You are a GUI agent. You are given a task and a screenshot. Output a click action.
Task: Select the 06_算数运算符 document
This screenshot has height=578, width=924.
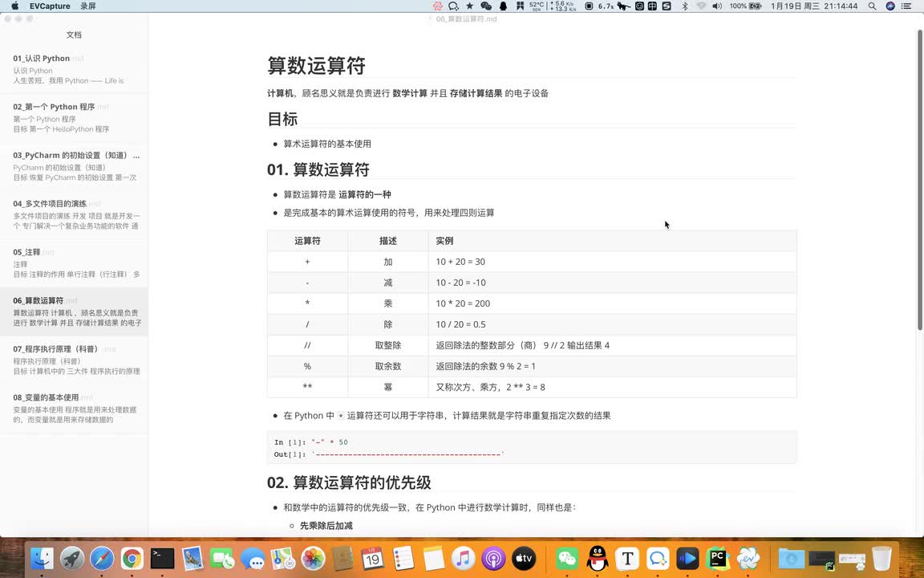(74, 311)
